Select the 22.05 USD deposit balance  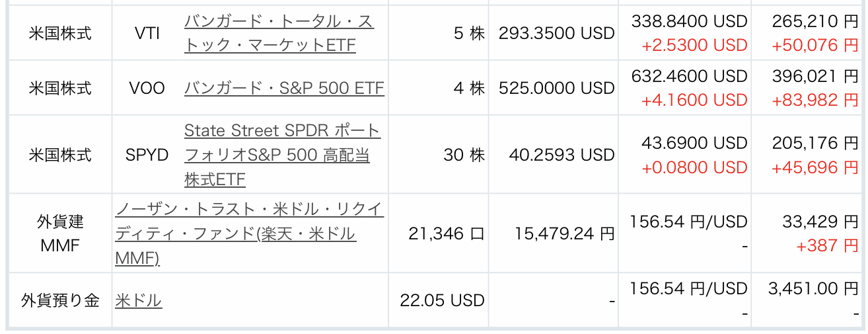pos(442,300)
